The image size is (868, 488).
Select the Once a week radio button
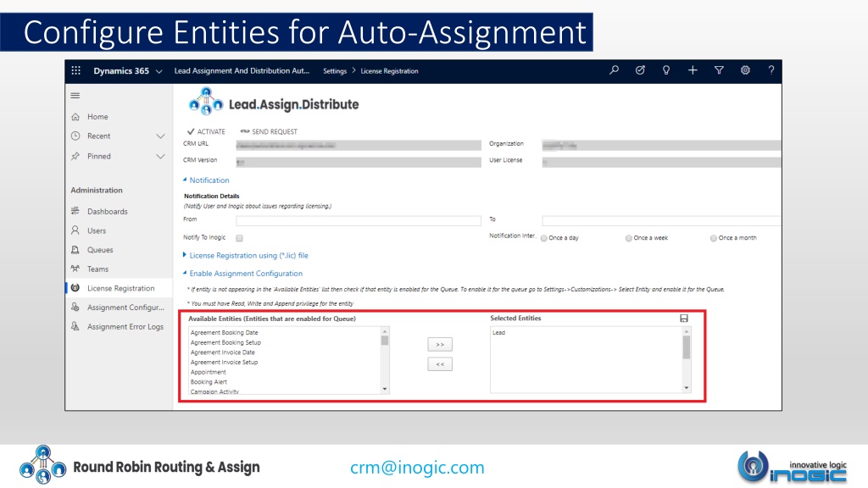click(x=628, y=238)
